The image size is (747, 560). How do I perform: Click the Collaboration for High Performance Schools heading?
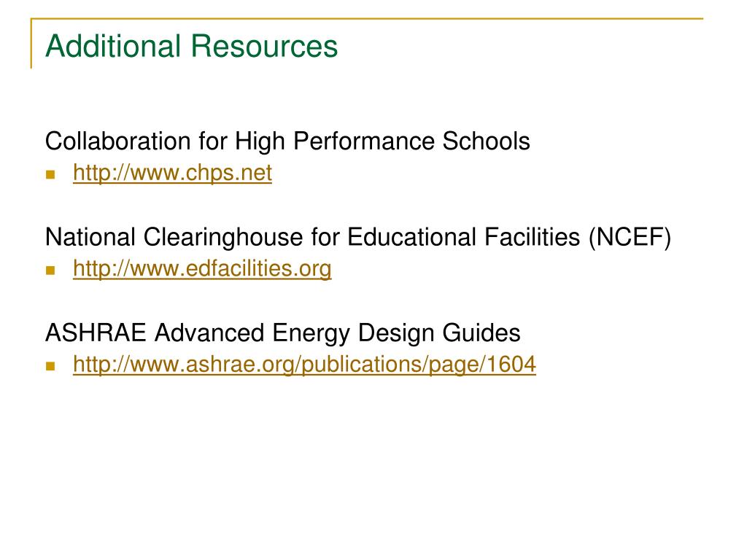pos(287,141)
